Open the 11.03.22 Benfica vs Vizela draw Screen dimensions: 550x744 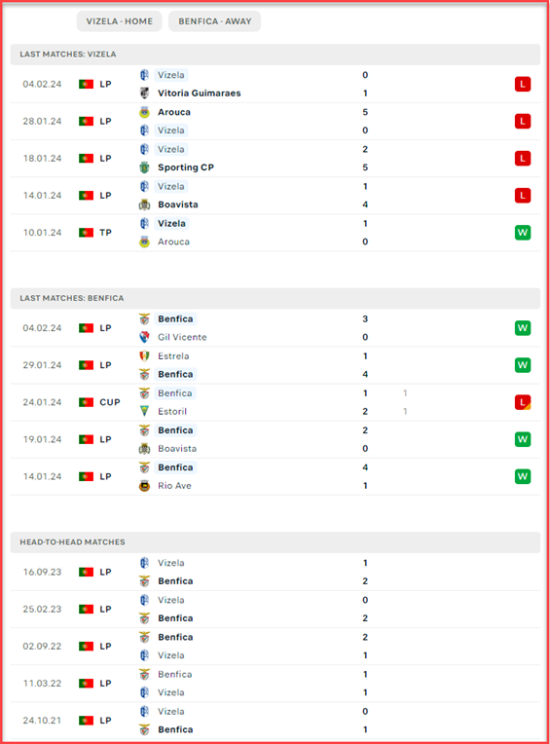coord(275,683)
